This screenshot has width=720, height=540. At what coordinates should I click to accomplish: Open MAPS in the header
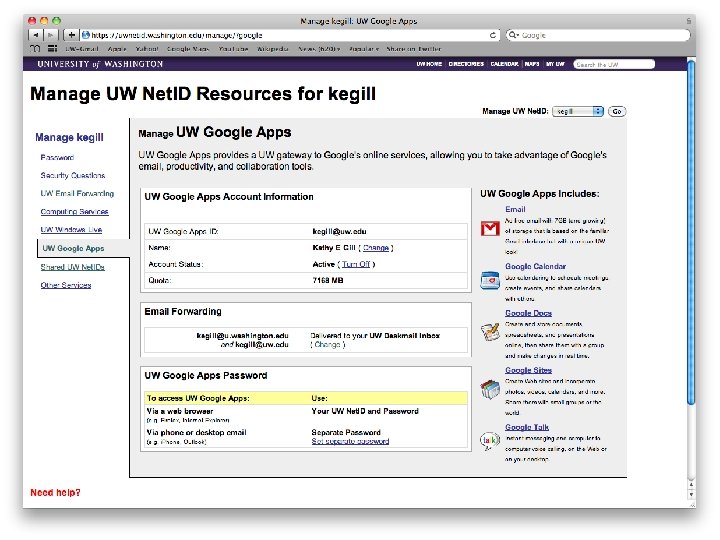click(x=532, y=64)
